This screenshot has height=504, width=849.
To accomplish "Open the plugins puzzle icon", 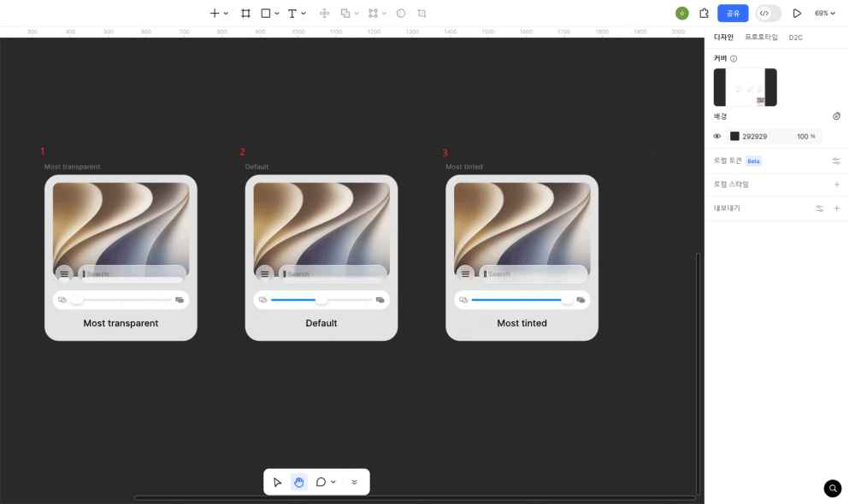I will [704, 13].
